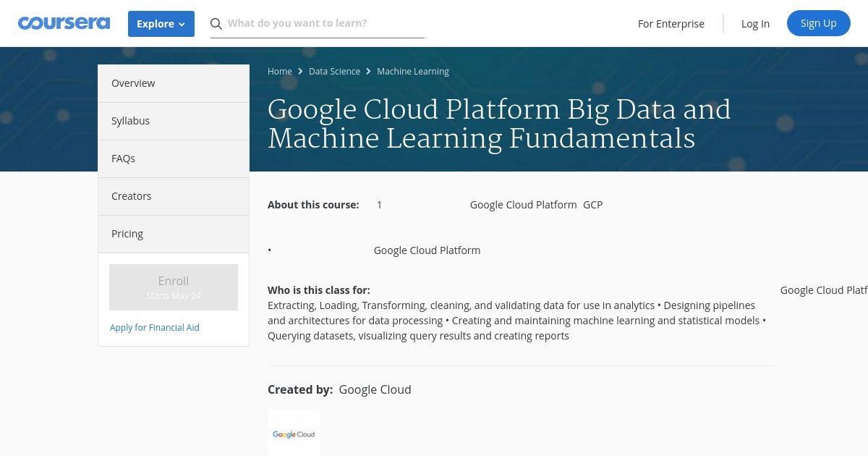Select the FAQs sidebar item

tap(174, 159)
